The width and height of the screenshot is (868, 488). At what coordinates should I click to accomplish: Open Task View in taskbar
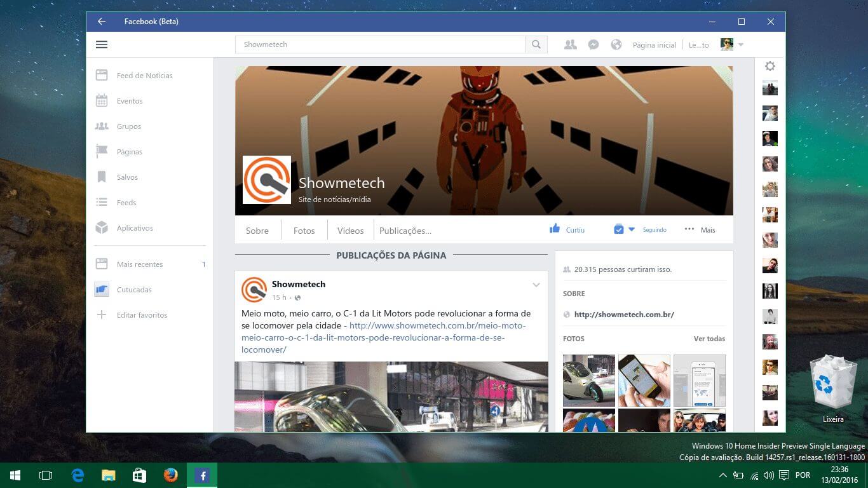[46, 475]
